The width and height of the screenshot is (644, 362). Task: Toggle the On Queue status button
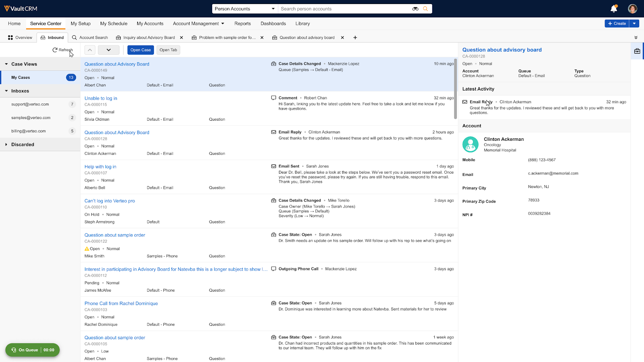33,350
